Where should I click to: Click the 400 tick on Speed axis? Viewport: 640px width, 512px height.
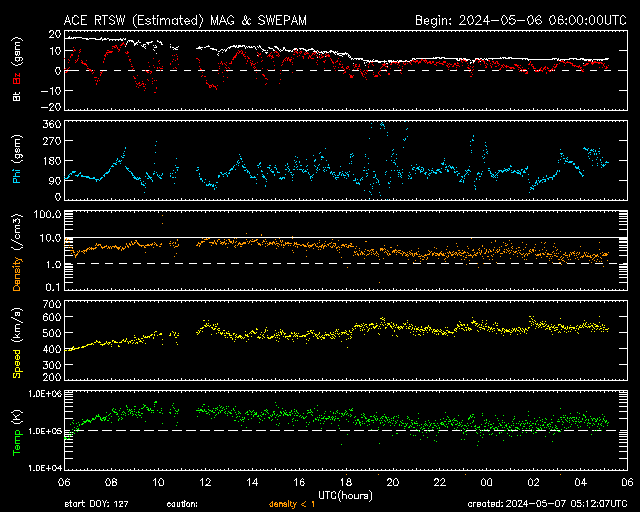point(52,349)
